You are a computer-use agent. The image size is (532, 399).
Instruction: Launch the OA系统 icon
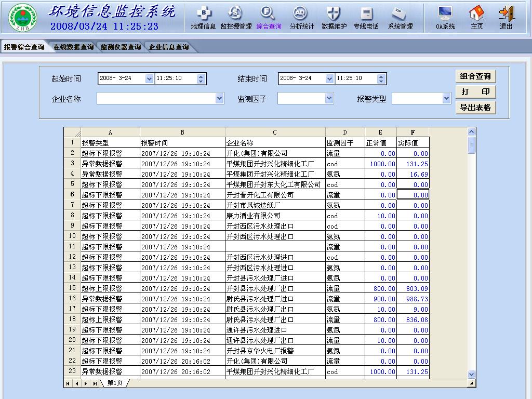(x=445, y=18)
